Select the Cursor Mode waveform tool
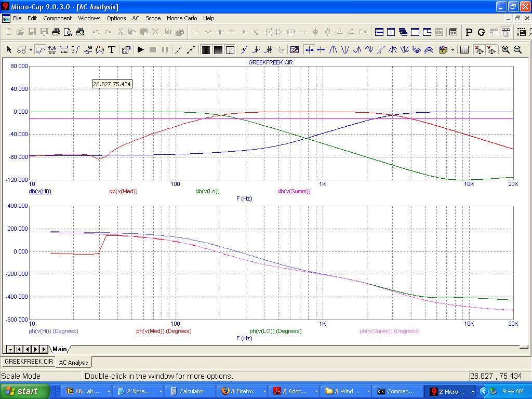The height and width of the screenshot is (399, 532). 52,50
